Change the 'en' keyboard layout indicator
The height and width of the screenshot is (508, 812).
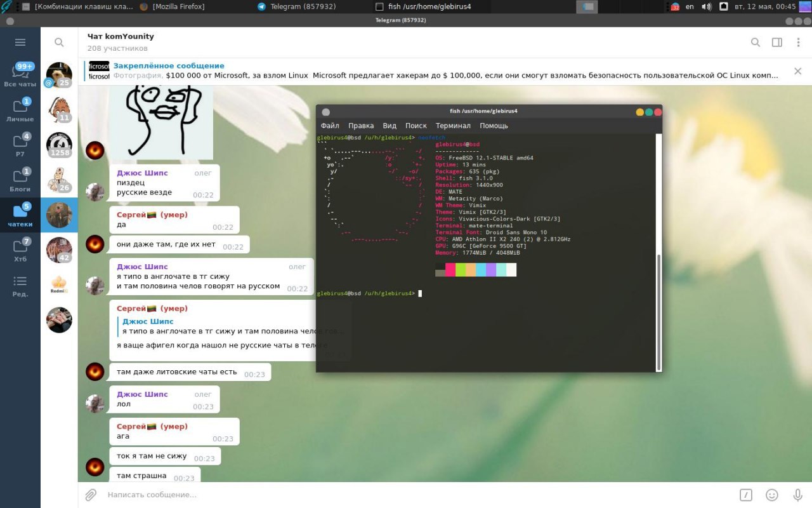pos(690,6)
